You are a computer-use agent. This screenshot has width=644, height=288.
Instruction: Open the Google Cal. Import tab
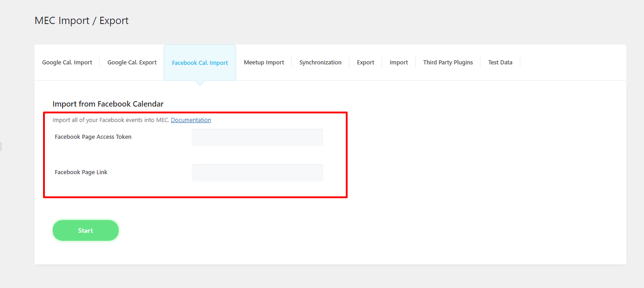pos(67,63)
